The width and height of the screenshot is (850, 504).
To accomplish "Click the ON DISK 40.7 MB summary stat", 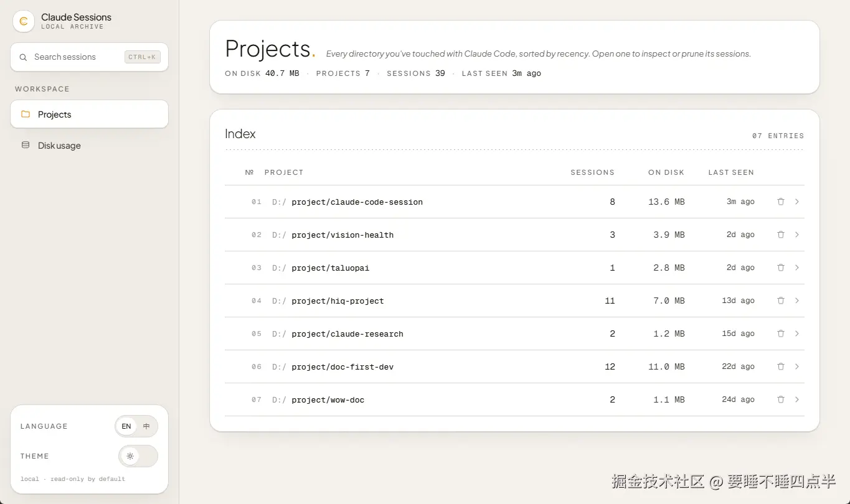I will [x=262, y=73].
